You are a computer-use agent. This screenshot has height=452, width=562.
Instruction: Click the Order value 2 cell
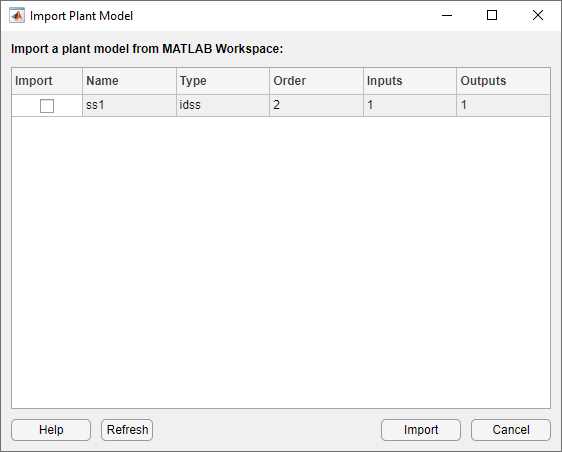point(316,105)
